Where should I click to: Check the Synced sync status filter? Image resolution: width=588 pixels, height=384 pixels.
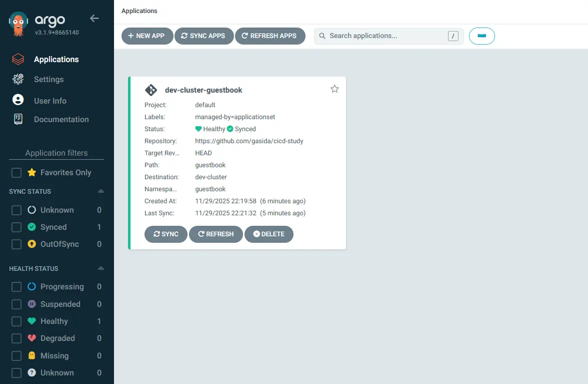click(16, 227)
